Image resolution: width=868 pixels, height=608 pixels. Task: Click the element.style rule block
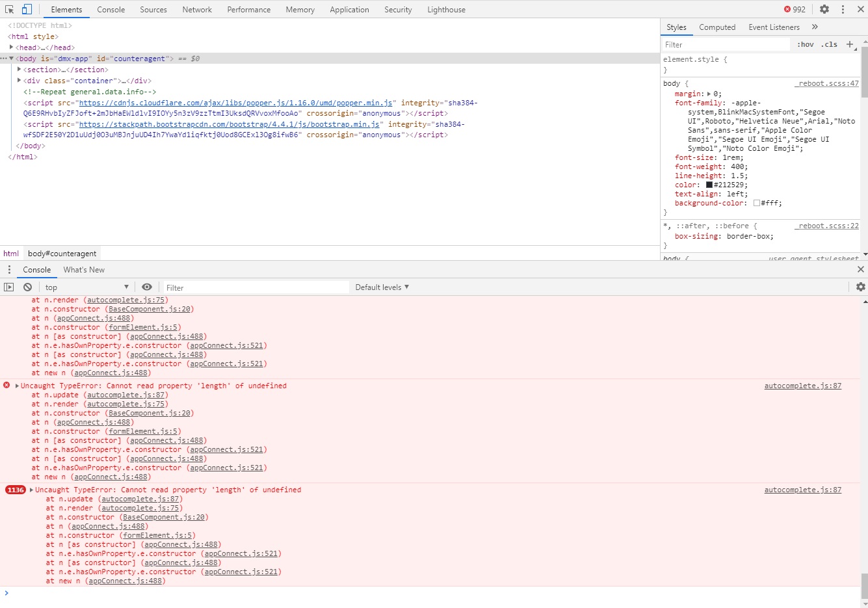coord(759,64)
